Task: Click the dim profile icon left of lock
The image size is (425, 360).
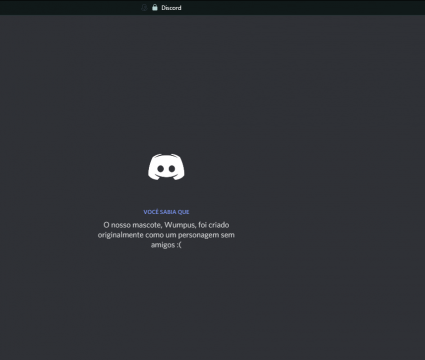Action: tap(144, 8)
